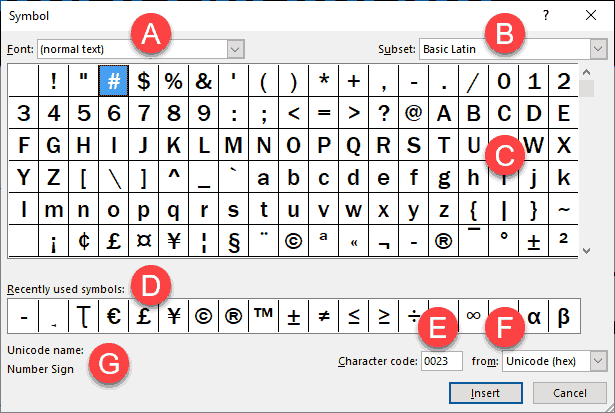Select the capital letter M symbol
The width and height of the screenshot is (615, 413).
233,145
